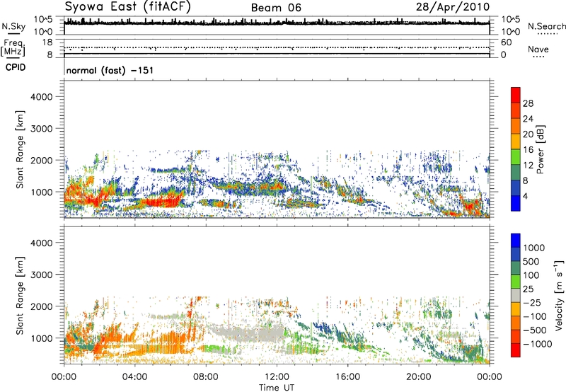Click the '16:00' time tick label

[x=347, y=377]
